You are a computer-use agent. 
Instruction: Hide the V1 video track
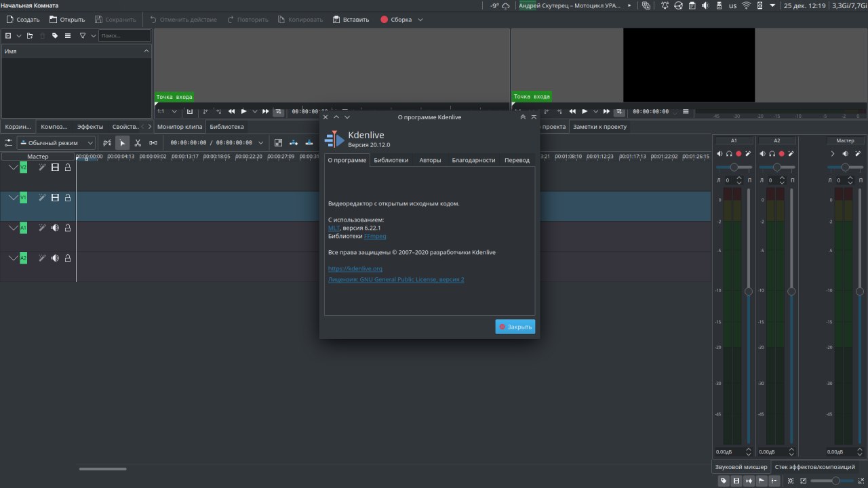55,198
